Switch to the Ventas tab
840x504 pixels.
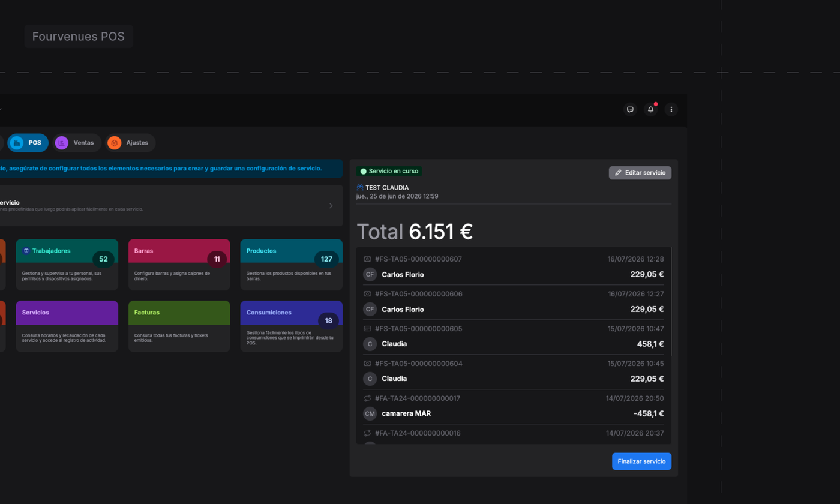tap(77, 143)
